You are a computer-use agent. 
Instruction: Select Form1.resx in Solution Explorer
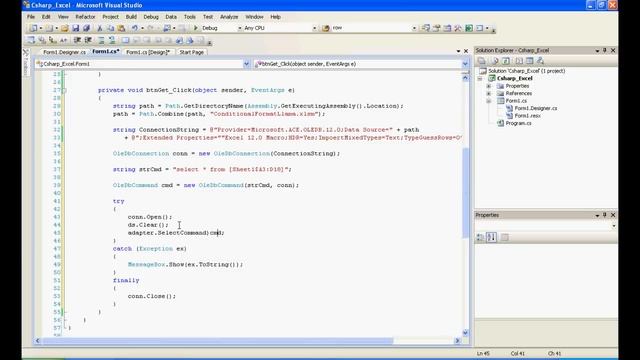(527, 116)
